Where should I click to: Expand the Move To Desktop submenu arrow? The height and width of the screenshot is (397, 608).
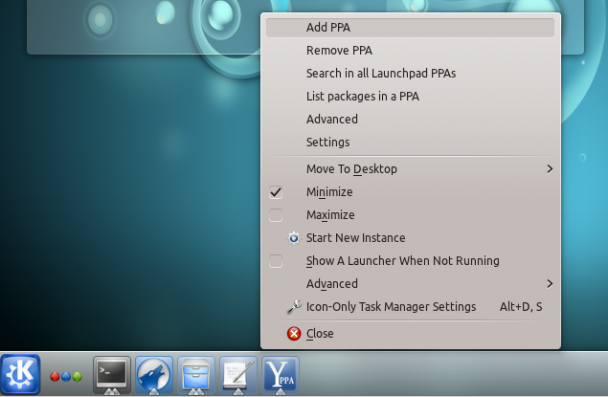[x=549, y=169]
